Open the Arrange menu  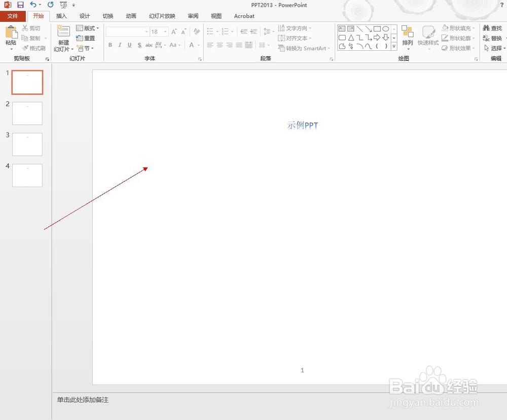[408, 38]
